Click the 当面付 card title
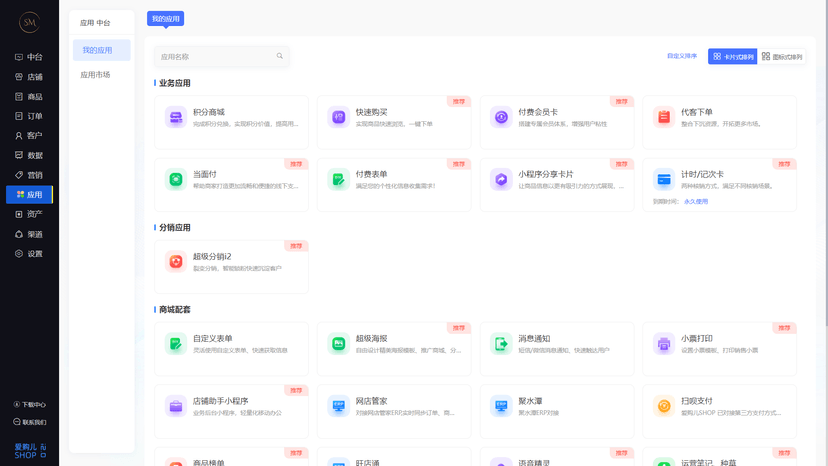The image size is (828, 466). (204, 174)
